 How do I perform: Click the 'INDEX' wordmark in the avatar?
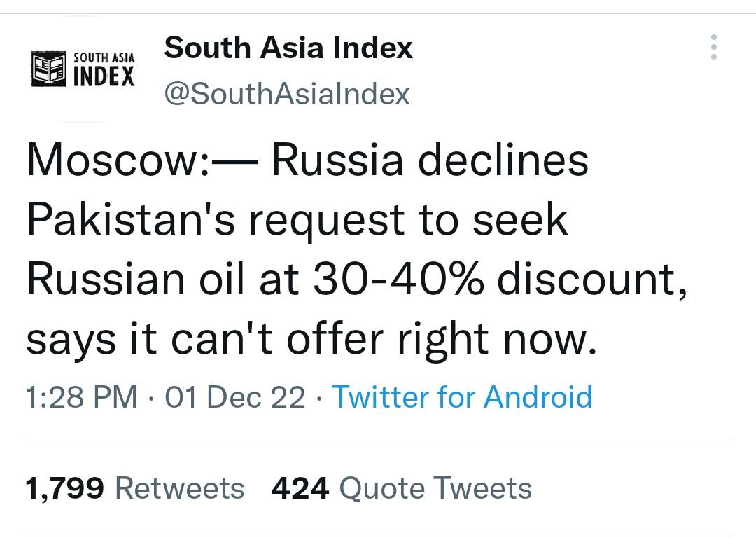point(104,76)
